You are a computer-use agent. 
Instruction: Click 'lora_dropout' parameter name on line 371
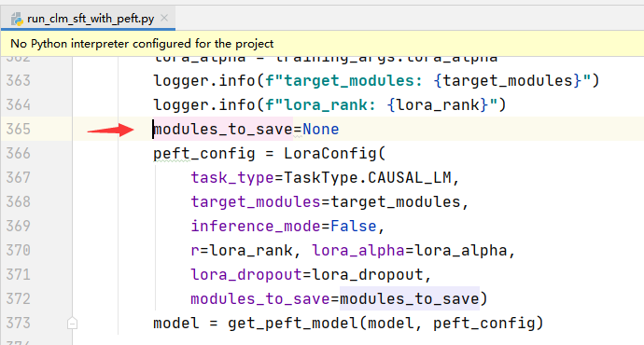click(246, 275)
